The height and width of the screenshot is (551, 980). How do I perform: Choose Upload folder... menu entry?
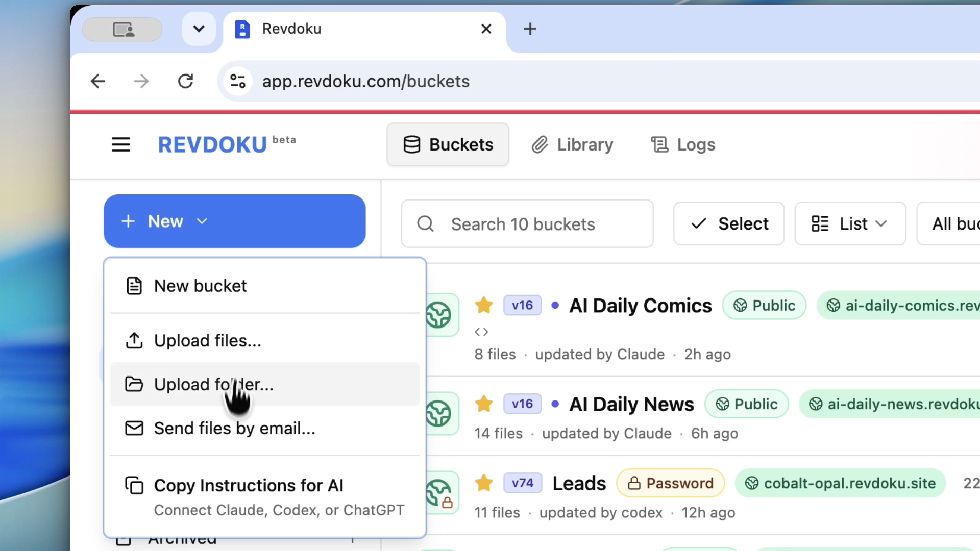click(265, 384)
